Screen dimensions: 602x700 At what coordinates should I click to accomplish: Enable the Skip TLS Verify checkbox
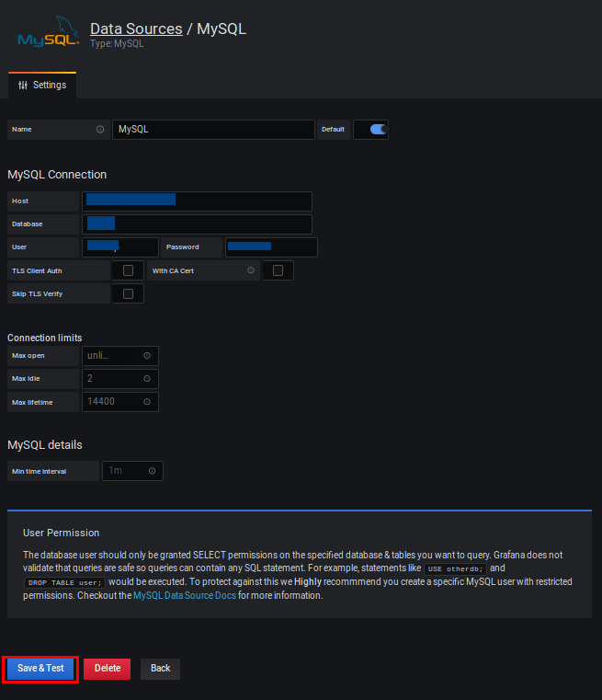click(128, 293)
